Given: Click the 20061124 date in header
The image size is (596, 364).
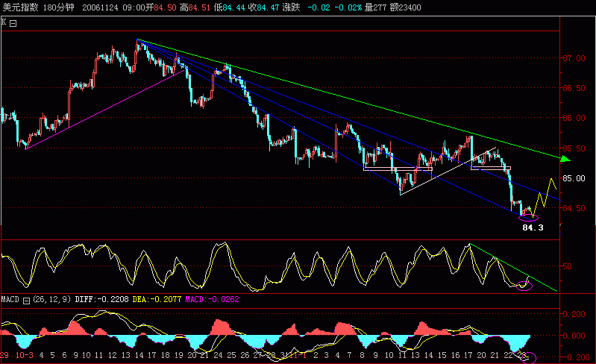Looking at the screenshot, I should (x=100, y=7).
